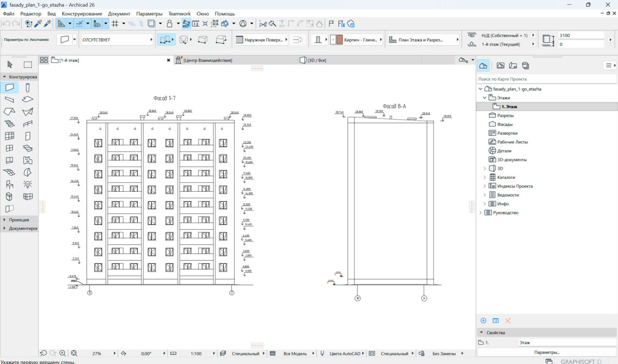Click the Кирпич building material swatch
618x364 pixels.
[x=339, y=40]
